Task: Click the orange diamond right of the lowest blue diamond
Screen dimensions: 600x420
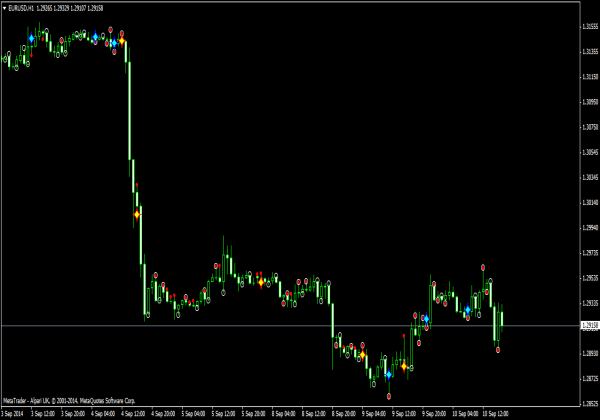Action: (x=404, y=367)
